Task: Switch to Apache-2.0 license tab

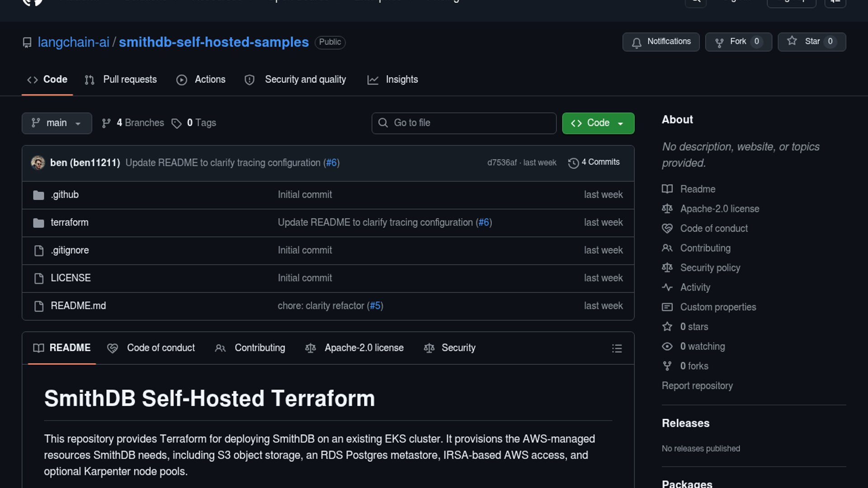Action: click(354, 348)
